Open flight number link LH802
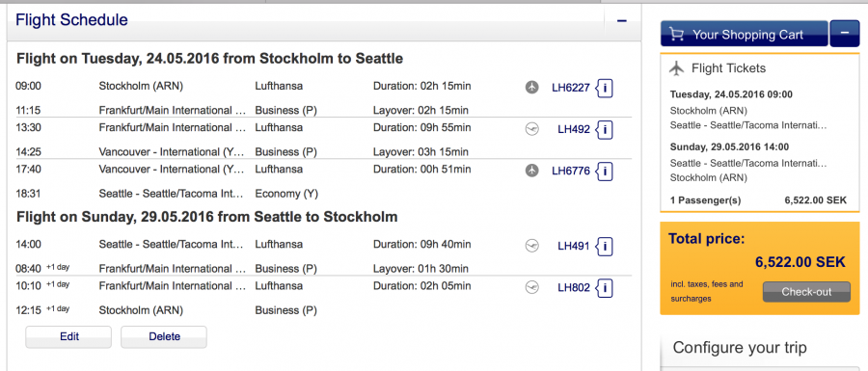This screenshot has width=868, height=371. pos(574,288)
